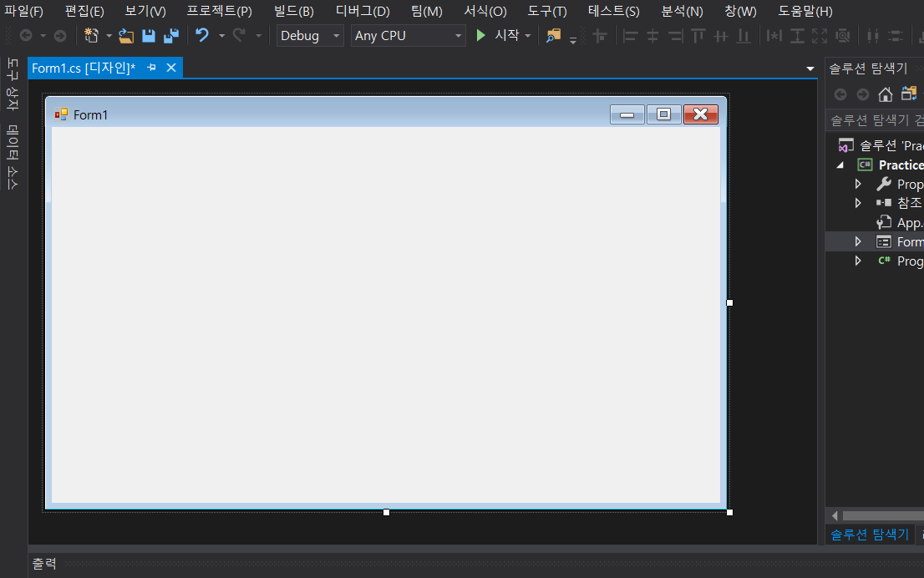Click the Make Same Width icon
The image size is (924, 578).
click(x=774, y=36)
